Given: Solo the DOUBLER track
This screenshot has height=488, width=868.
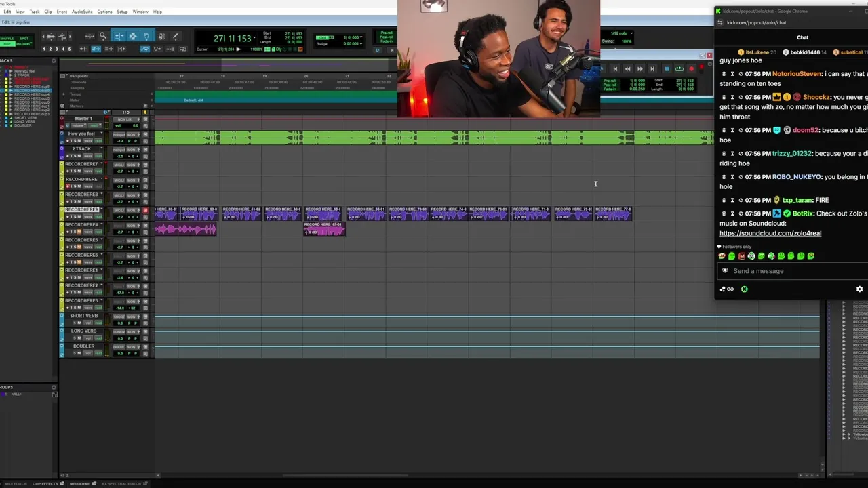Looking at the screenshot, I should point(75,353).
